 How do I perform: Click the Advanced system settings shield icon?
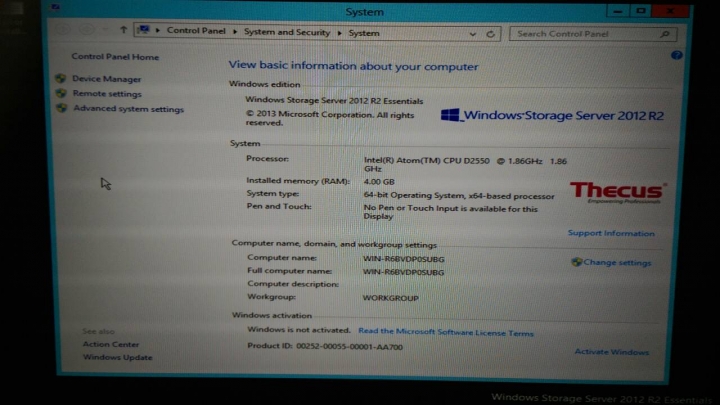click(x=62, y=108)
